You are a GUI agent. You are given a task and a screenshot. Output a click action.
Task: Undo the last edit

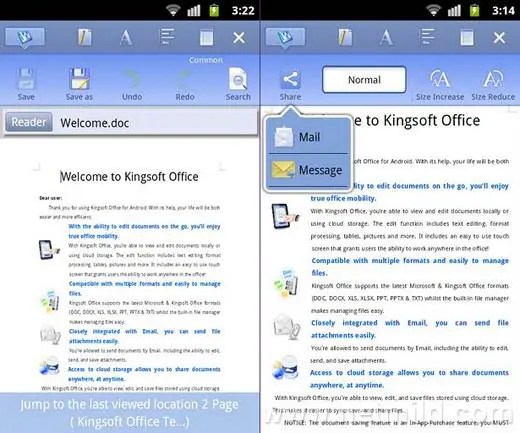(x=132, y=84)
